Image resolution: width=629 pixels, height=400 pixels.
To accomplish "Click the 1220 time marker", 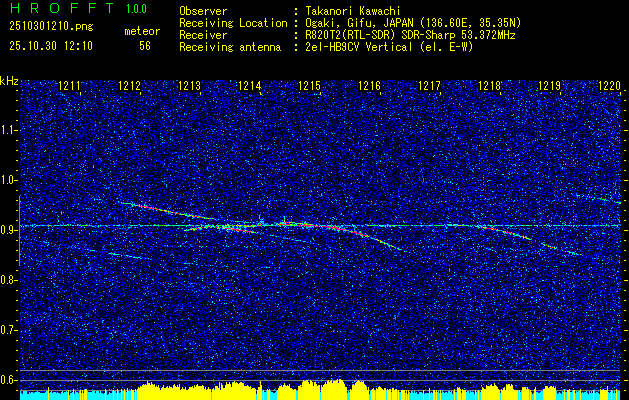I will coord(609,85).
